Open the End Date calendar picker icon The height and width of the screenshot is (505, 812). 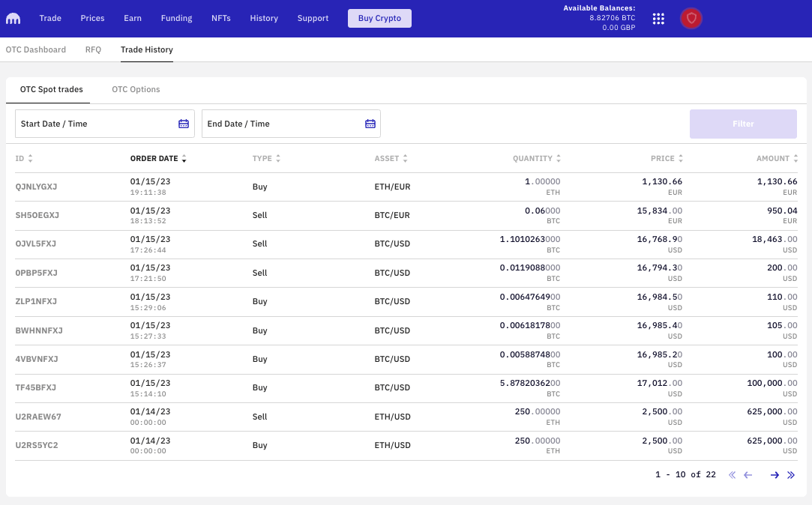click(370, 124)
